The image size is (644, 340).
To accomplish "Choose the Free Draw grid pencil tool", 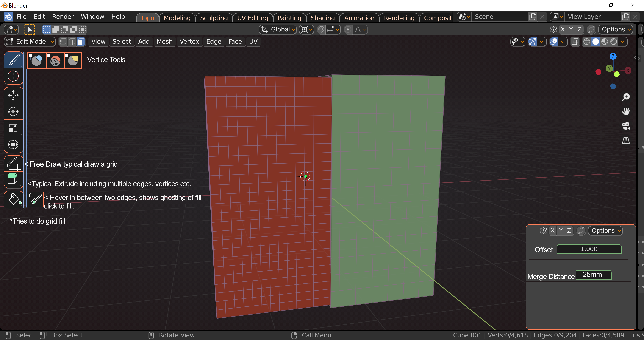I will (x=14, y=164).
